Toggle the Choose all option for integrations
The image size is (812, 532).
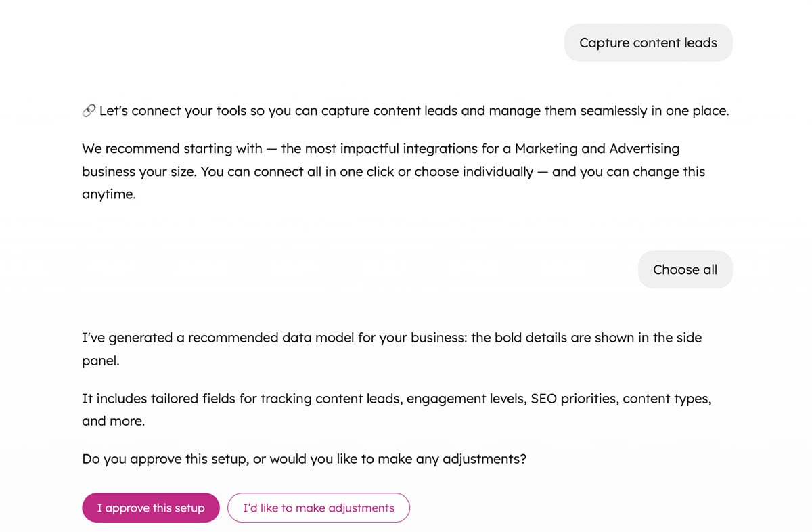(x=685, y=269)
